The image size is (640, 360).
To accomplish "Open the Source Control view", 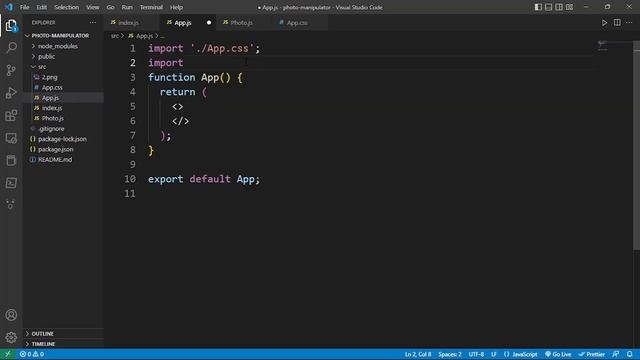I will [x=11, y=70].
